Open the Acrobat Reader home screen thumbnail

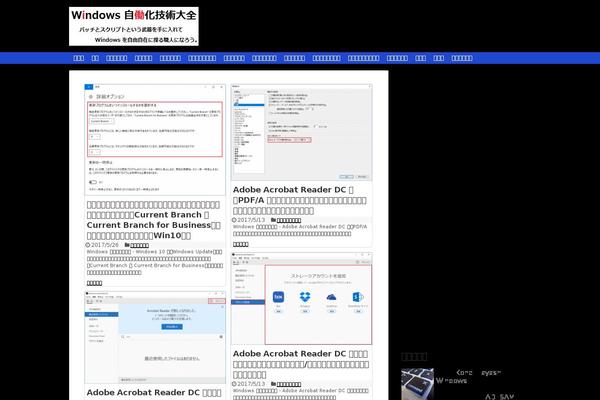155,337
